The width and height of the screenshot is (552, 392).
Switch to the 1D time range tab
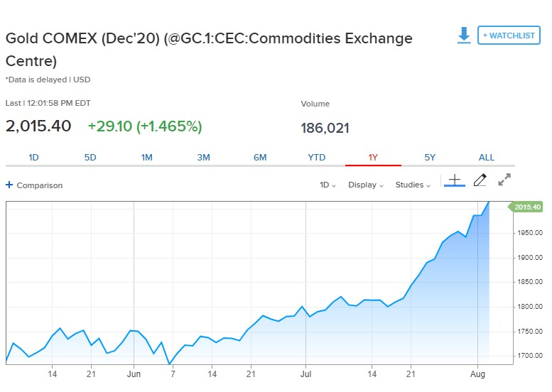click(x=33, y=158)
